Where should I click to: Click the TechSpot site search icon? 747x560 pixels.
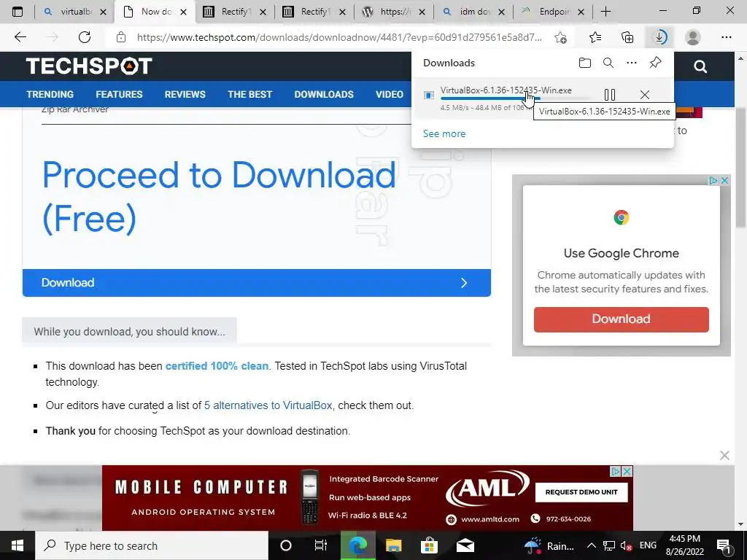pos(700,66)
